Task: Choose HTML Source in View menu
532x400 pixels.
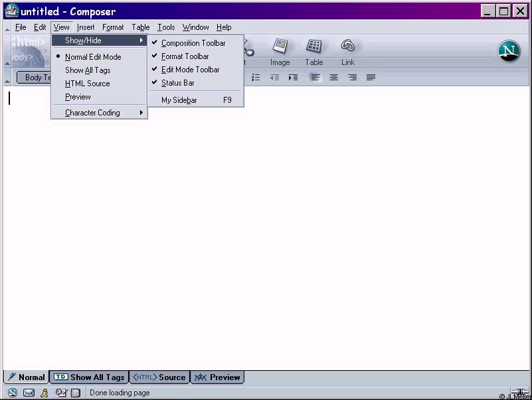Action: 99,84
